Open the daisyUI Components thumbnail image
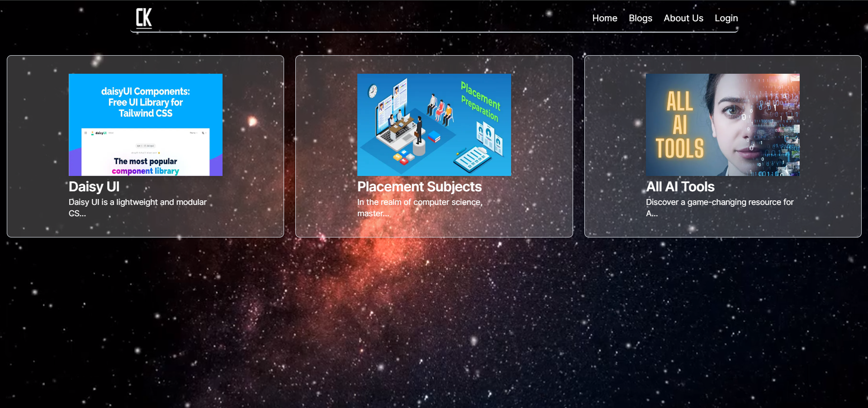This screenshot has height=408, width=868. (x=146, y=125)
